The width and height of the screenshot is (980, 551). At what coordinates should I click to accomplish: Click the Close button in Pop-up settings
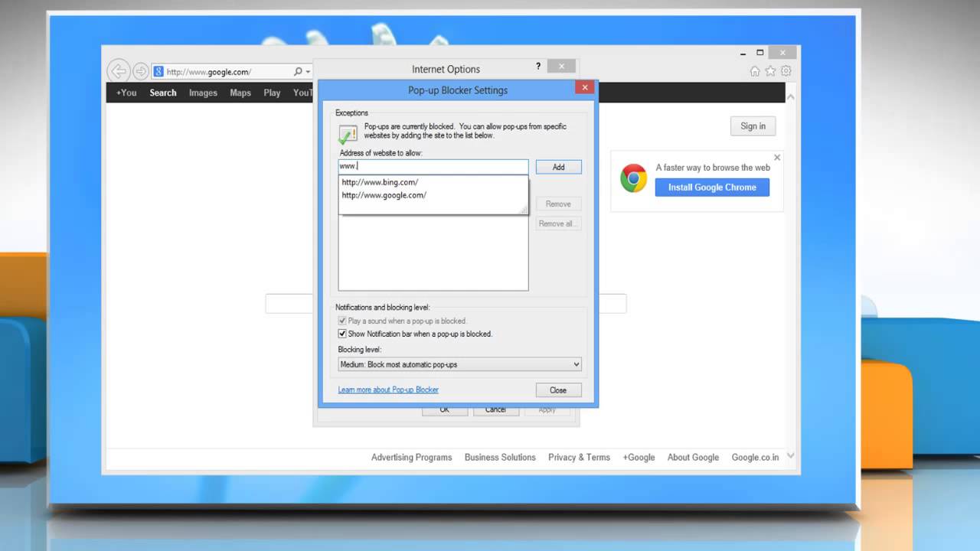tap(558, 390)
